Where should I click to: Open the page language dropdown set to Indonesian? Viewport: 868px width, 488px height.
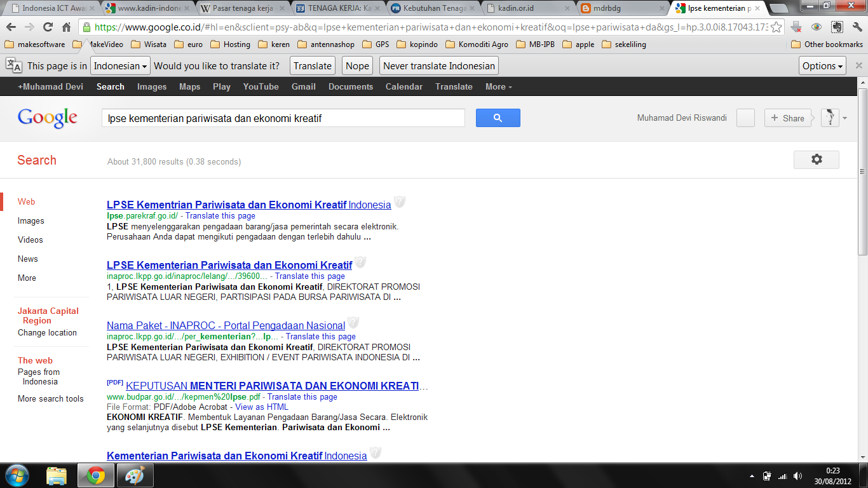120,65
